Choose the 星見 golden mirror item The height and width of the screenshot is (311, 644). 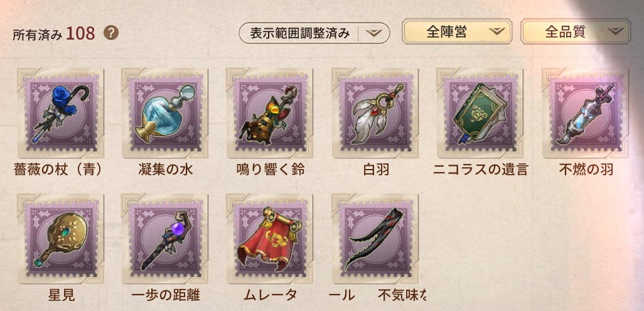pyautogui.click(x=61, y=239)
